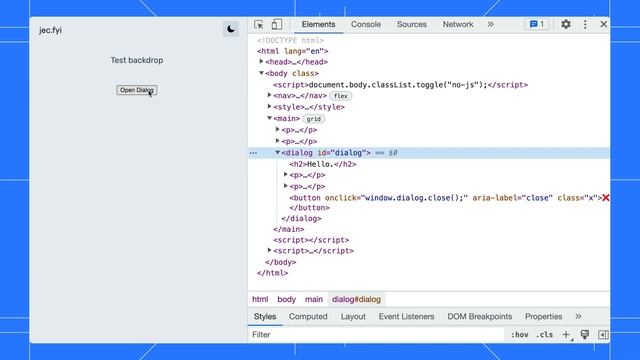Screen dimensions: 640x360
Task: Select the closing </main> tag line
Action: coord(289,229)
